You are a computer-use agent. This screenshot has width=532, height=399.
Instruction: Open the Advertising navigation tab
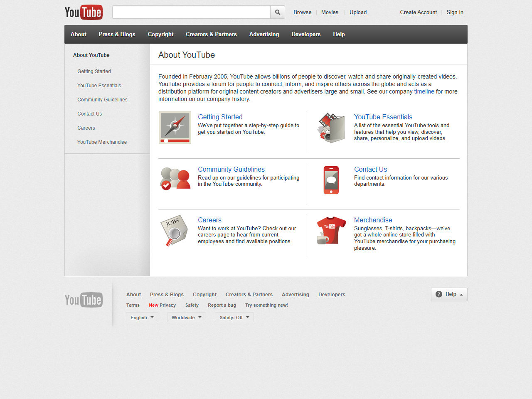pyautogui.click(x=264, y=34)
